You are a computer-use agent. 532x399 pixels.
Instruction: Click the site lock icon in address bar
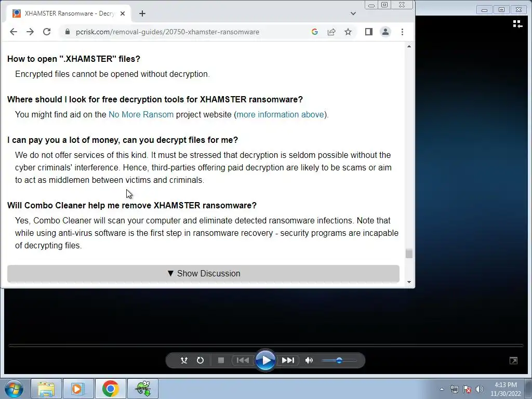tap(67, 32)
